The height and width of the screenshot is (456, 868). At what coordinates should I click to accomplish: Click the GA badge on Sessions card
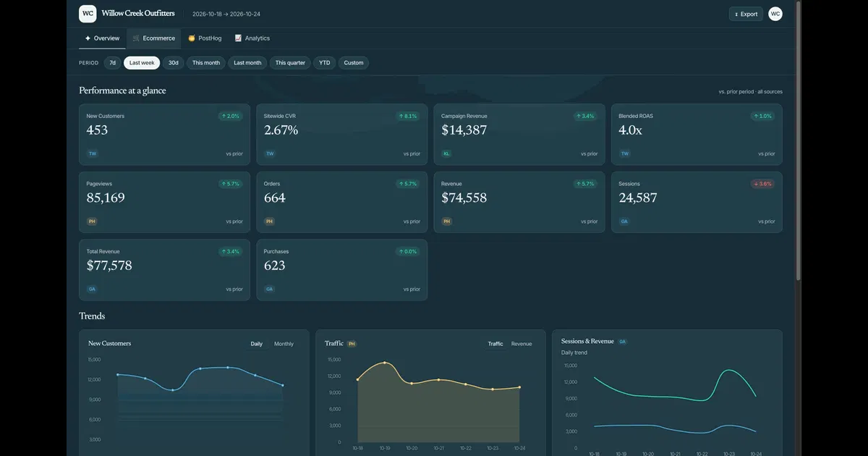click(624, 221)
